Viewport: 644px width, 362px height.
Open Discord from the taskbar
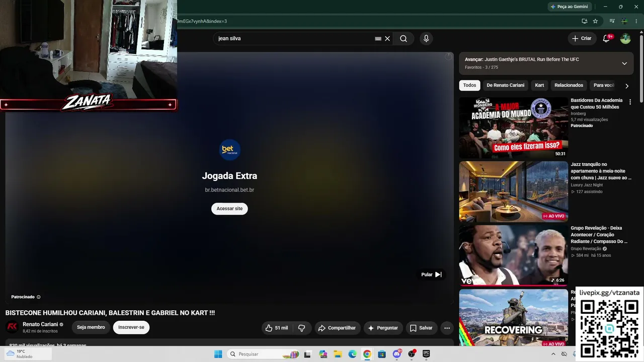(x=397, y=354)
